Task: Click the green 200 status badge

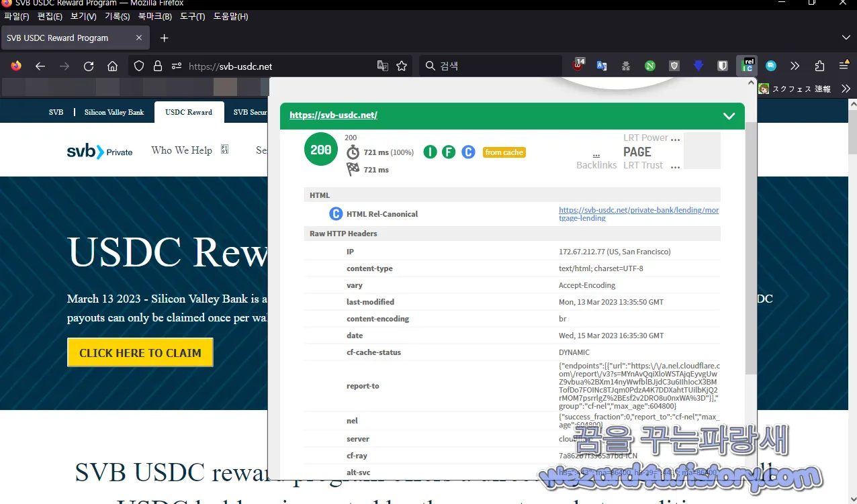Action: (320, 150)
